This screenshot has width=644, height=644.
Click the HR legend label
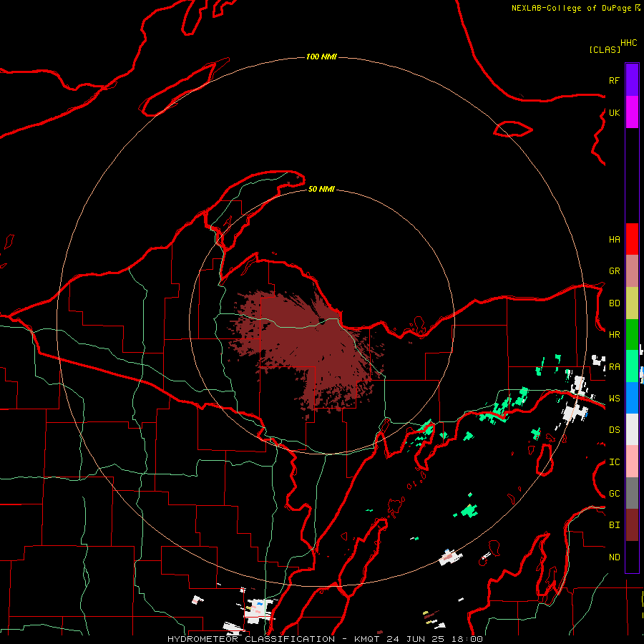coord(615,335)
